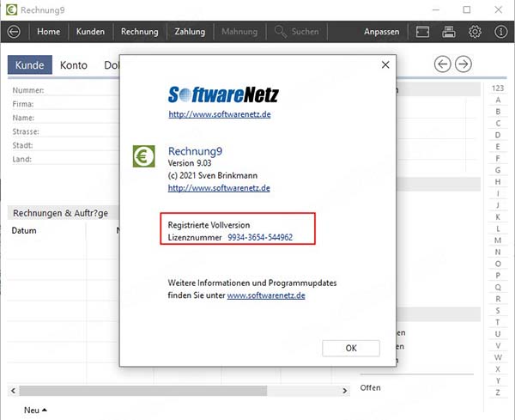Image resolution: width=515 pixels, height=420 pixels.
Task: Click the Offen label
Action: point(370,388)
